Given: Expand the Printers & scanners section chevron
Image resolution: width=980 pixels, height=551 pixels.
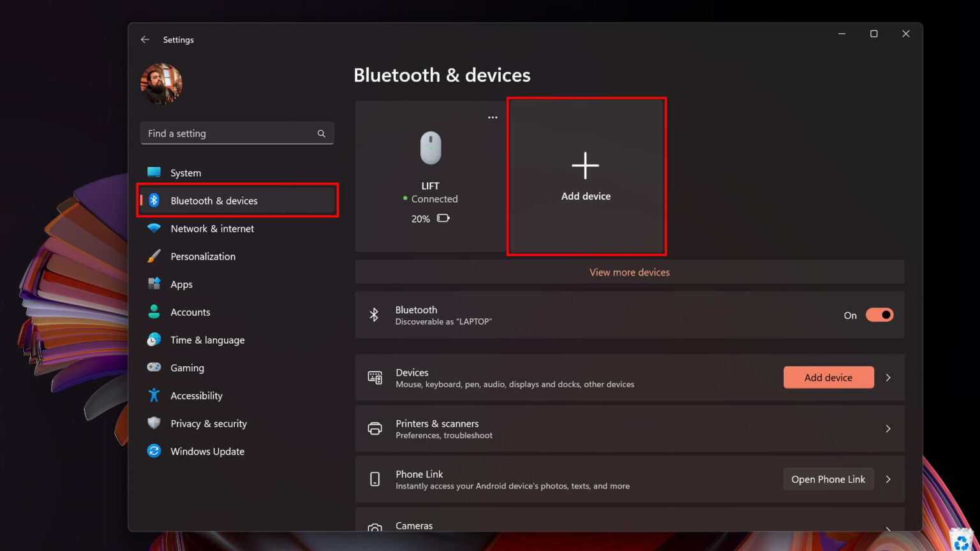Looking at the screenshot, I should click(x=887, y=428).
